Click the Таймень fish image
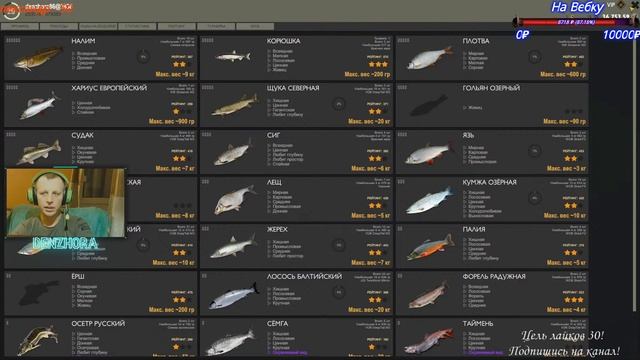Screen dimensions: 640x360 click(x=429, y=342)
